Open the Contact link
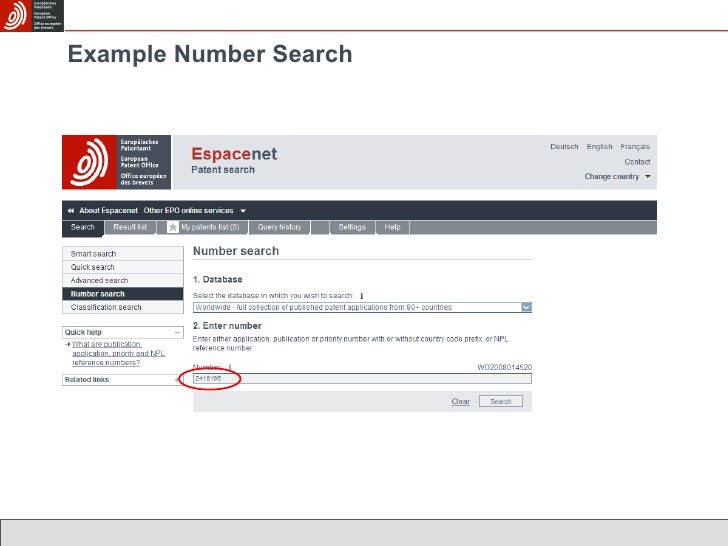 [x=637, y=162]
